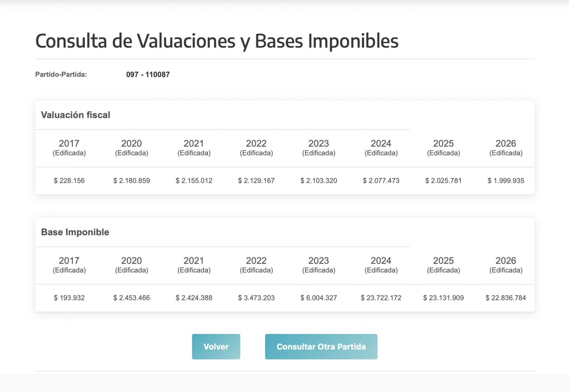Viewport: 569px width, 392px height.
Task: Click the Volver button
Action: tap(216, 347)
